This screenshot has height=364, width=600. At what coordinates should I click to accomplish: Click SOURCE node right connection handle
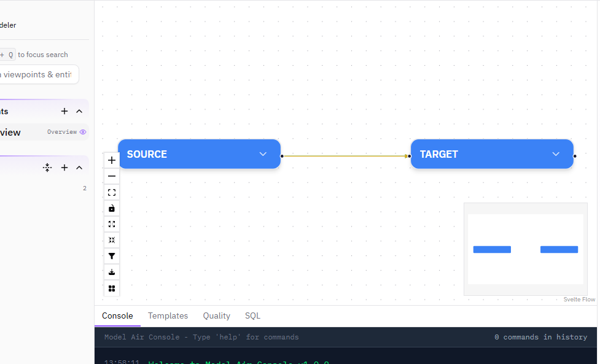coord(282,156)
